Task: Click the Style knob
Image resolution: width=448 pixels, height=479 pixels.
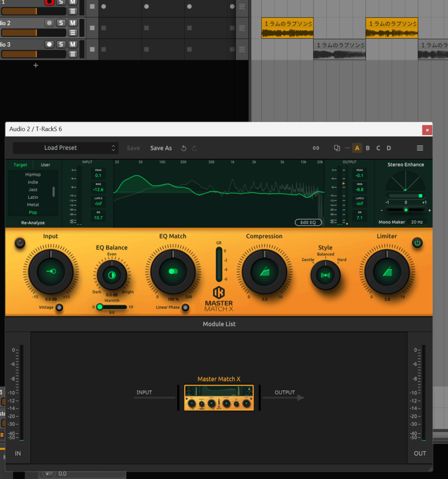Action: [325, 275]
